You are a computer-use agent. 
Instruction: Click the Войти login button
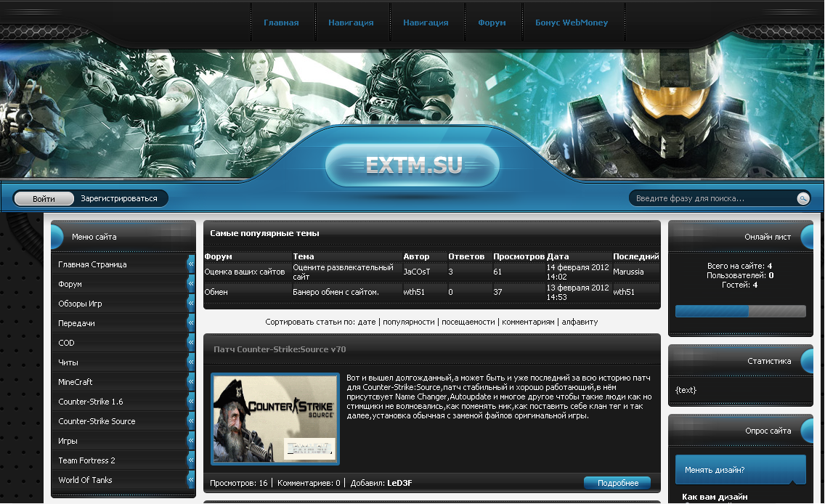point(44,198)
